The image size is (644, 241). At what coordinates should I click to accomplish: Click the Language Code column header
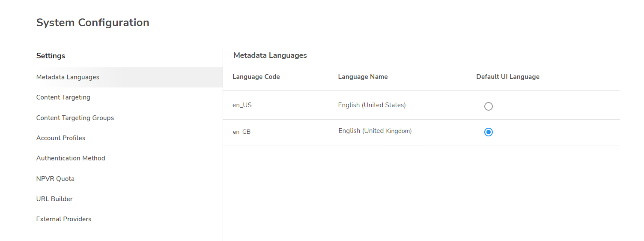[x=256, y=77]
